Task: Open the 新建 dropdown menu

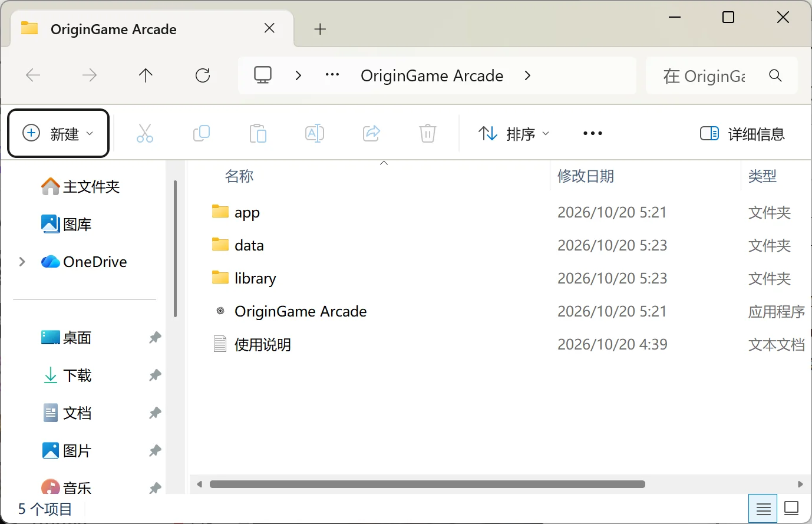Action: pos(58,133)
